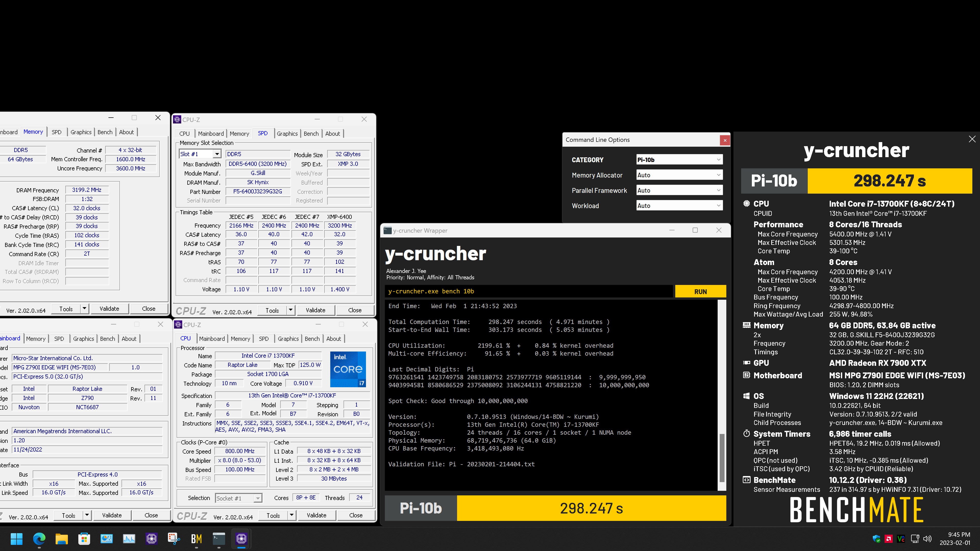980x551 pixels.
Task: Click the CPU chip icon in BenchMate panel
Action: 746,204
